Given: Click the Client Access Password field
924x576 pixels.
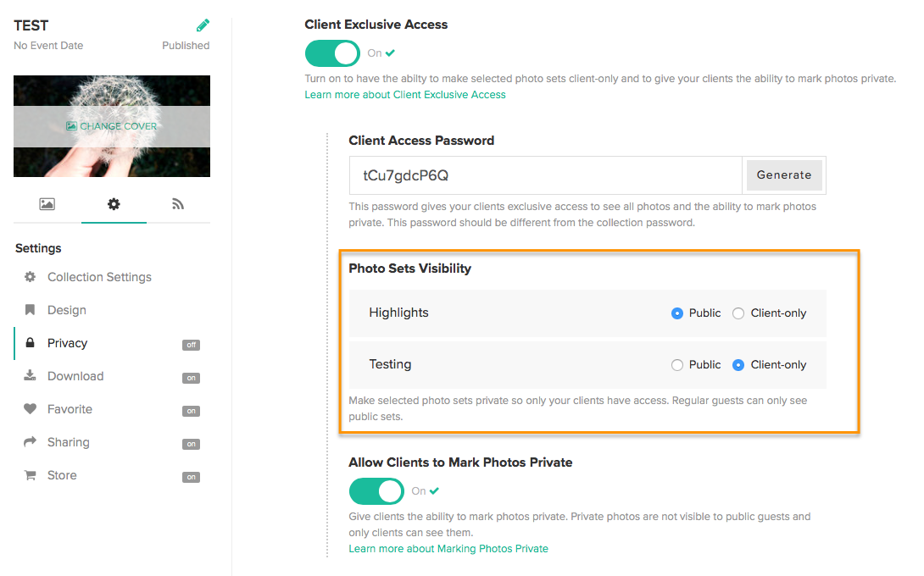Looking at the screenshot, I should 546,175.
